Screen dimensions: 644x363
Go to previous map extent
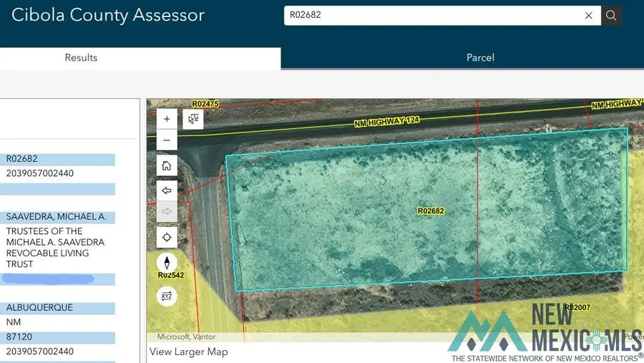point(167,190)
